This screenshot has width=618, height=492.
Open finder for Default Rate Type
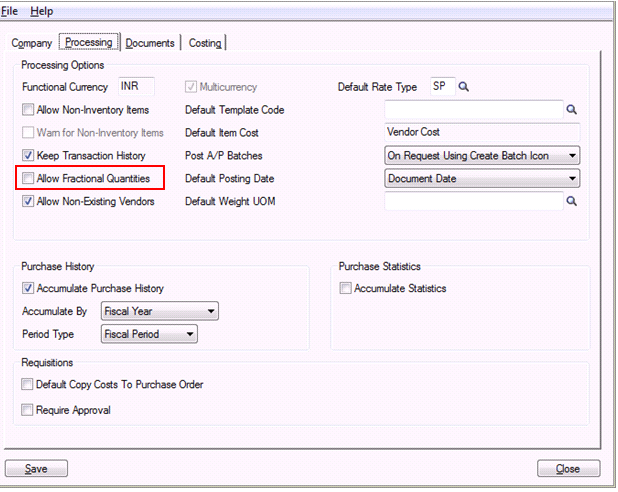464,87
